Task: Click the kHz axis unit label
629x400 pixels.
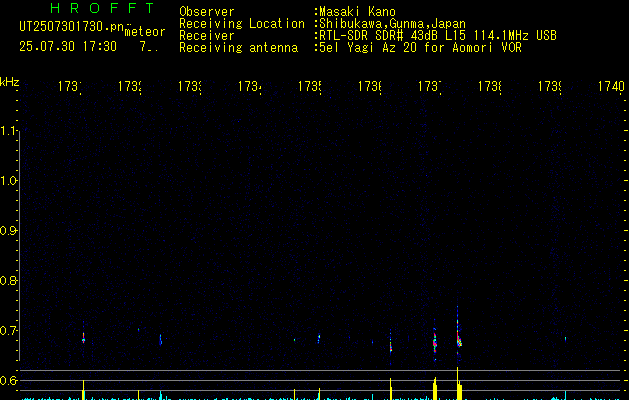Action: point(9,82)
